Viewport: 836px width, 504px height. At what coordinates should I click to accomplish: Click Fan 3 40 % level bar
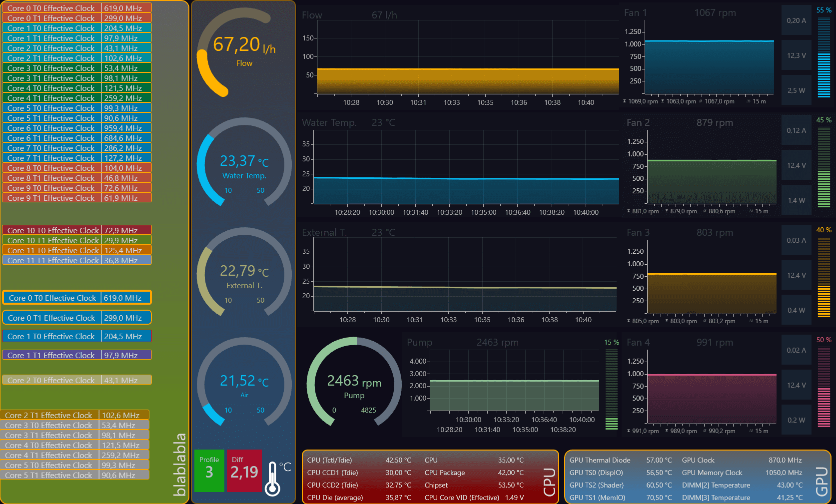coord(824,277)
